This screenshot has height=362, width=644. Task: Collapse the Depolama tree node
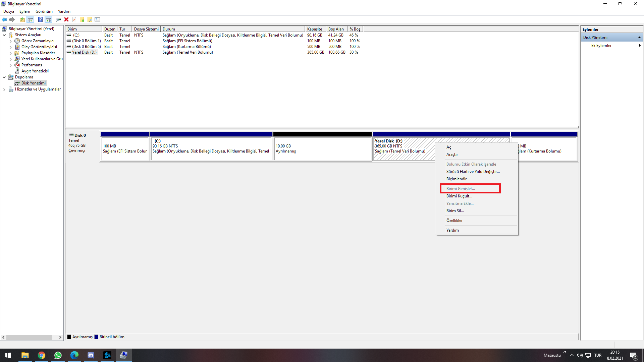pos(4,77)
